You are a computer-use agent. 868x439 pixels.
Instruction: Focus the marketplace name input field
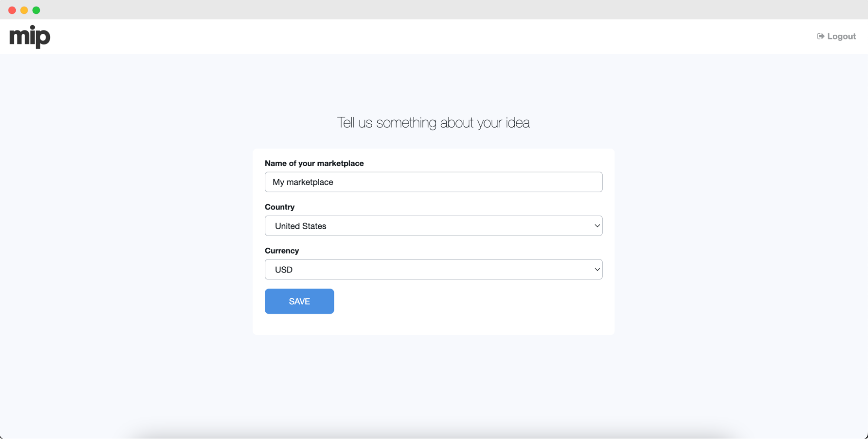click(x=433, y=182)
